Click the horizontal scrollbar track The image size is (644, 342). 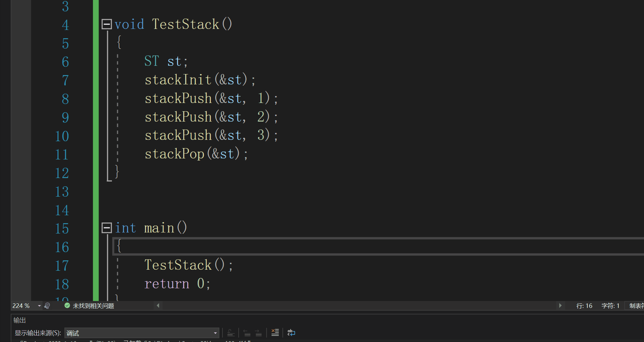tap(359, 305)
